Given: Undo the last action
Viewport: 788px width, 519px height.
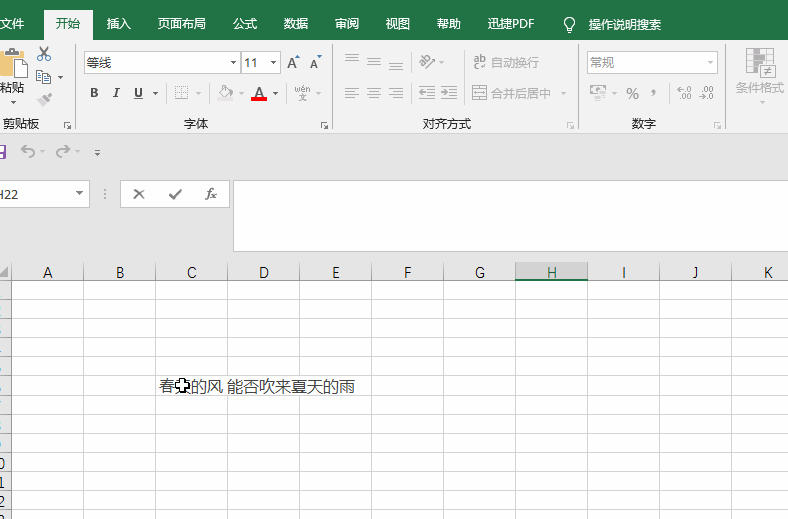Looking at the screenshot, I should coord(28,151).
